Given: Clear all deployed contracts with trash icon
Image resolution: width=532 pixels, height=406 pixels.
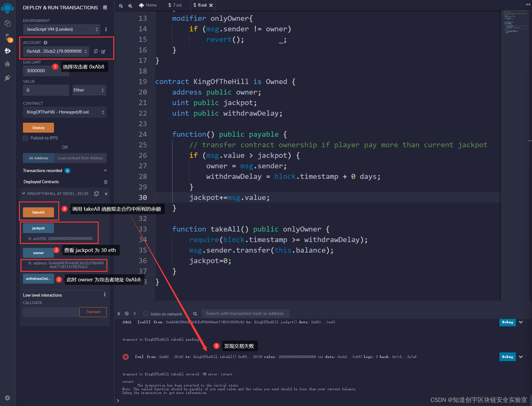Looking at the screenshot, I should point(106,182).
